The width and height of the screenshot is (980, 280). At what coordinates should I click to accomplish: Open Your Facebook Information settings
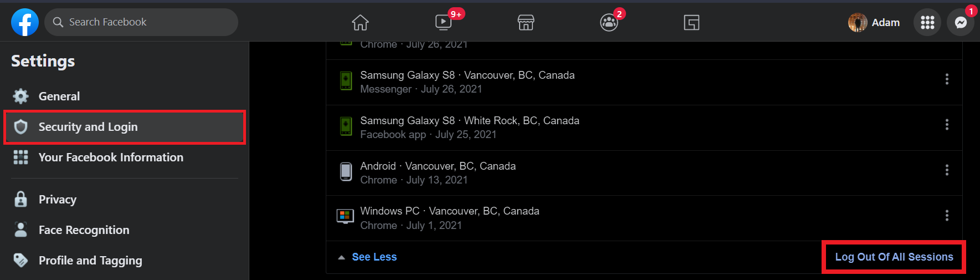[x=111, y=157]
